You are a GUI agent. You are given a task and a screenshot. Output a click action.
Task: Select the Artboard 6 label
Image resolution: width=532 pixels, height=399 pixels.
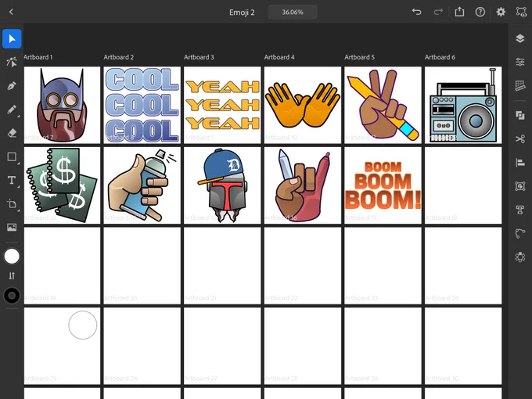pos(440,57)
